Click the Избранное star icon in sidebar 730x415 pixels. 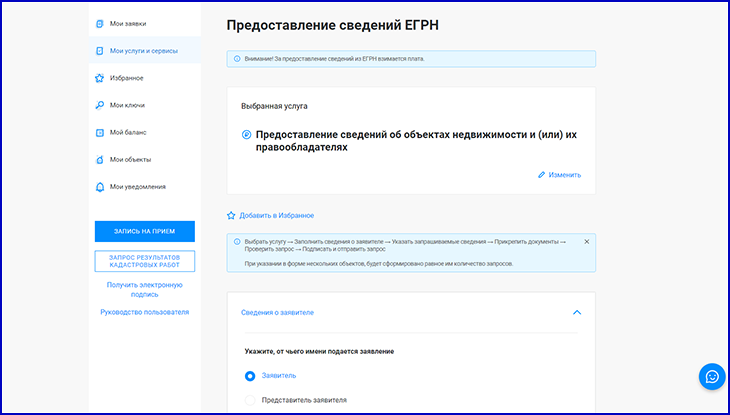99,78
